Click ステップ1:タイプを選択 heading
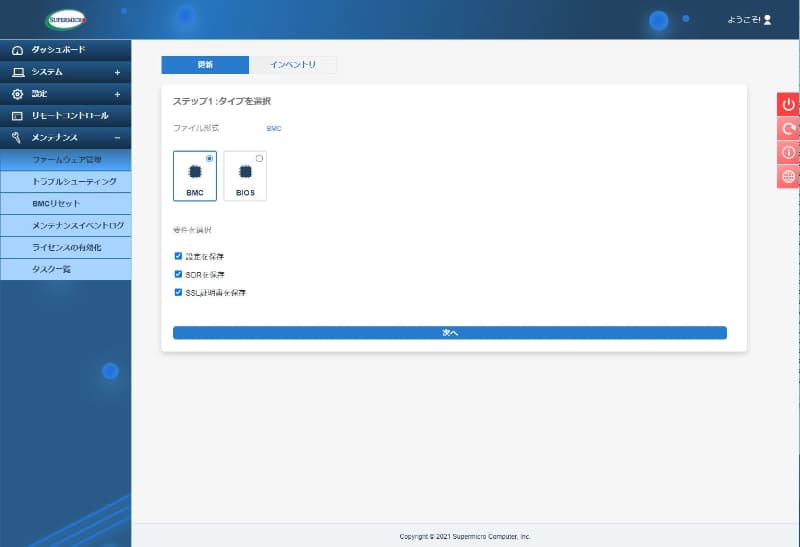 pyautogui.click(x=222, y=101)
